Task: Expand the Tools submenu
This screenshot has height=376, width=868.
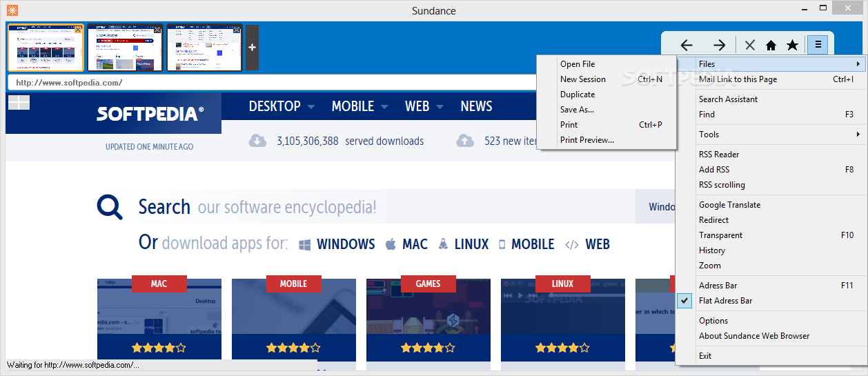Action: 771,135
